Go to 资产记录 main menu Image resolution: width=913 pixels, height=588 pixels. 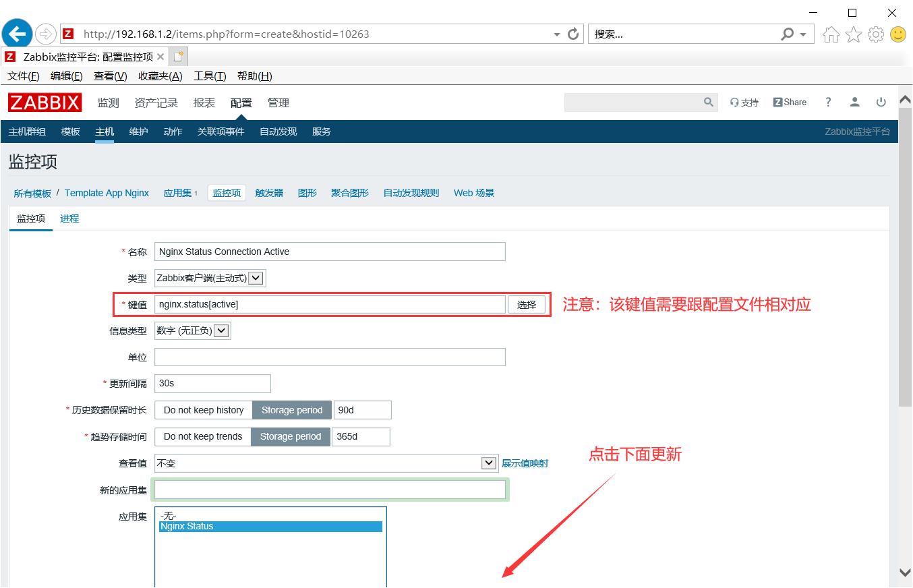point(156,102)
